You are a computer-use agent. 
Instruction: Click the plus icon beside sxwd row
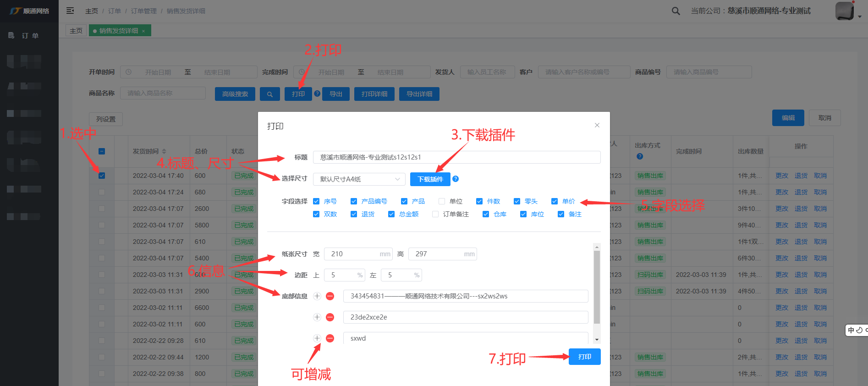click(317, 338)
